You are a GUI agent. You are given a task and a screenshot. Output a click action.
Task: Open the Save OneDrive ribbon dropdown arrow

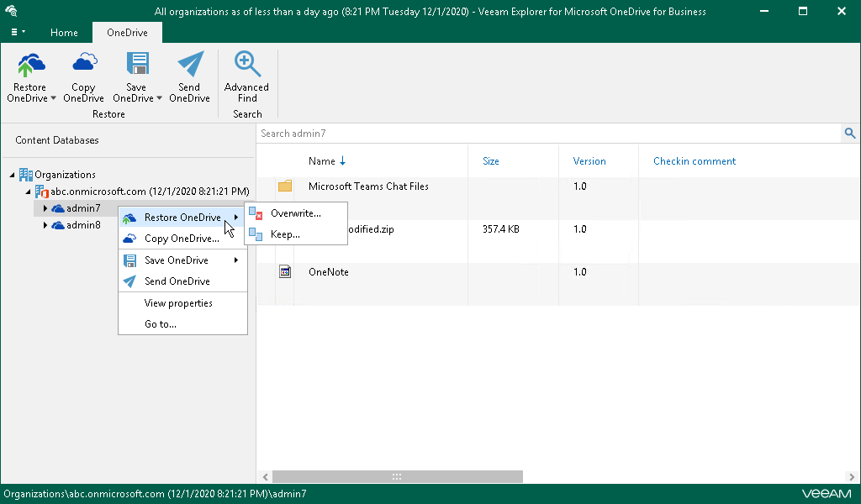[x=159, y=99]
